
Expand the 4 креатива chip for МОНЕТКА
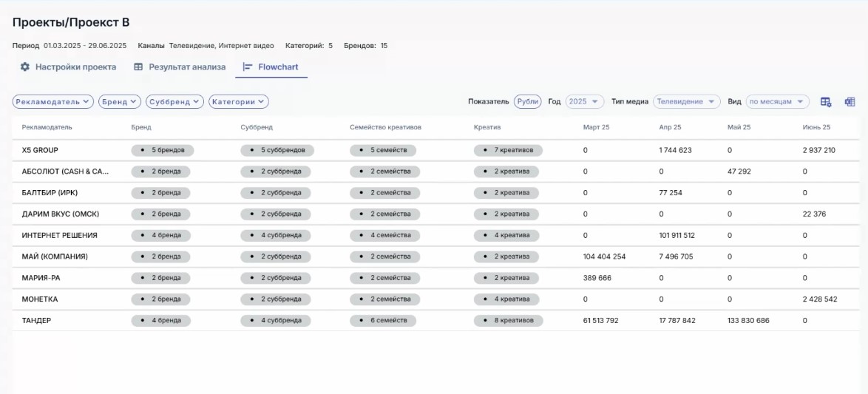pos(506,299)
